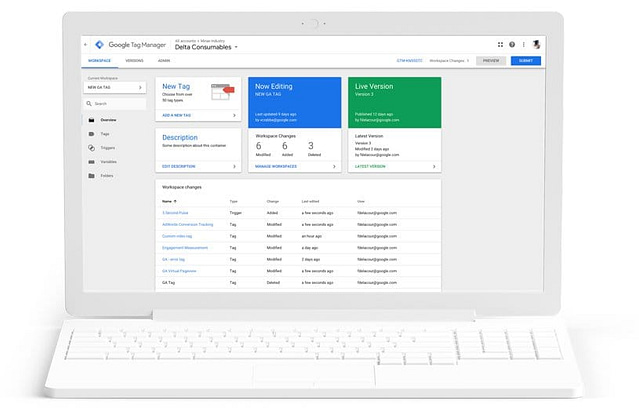Screen dimensions: 639x408
Task: Open the GA Virtual Pageview tag link
Action: [179, 271]
